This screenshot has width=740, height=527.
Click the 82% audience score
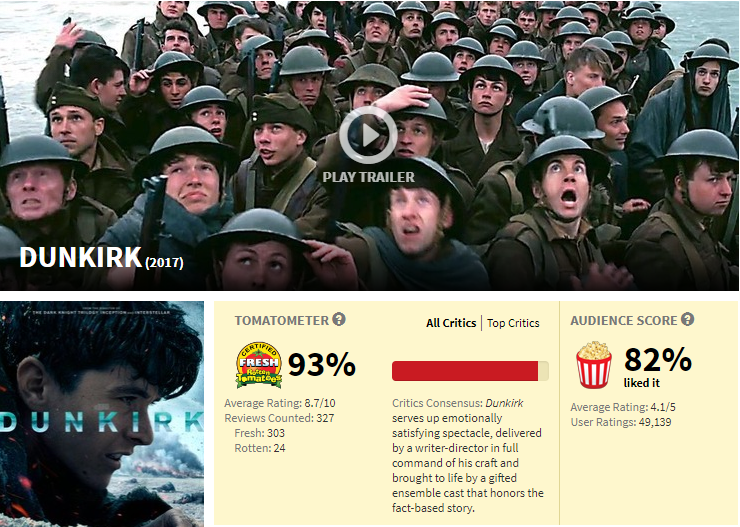(x=658, y=360)
